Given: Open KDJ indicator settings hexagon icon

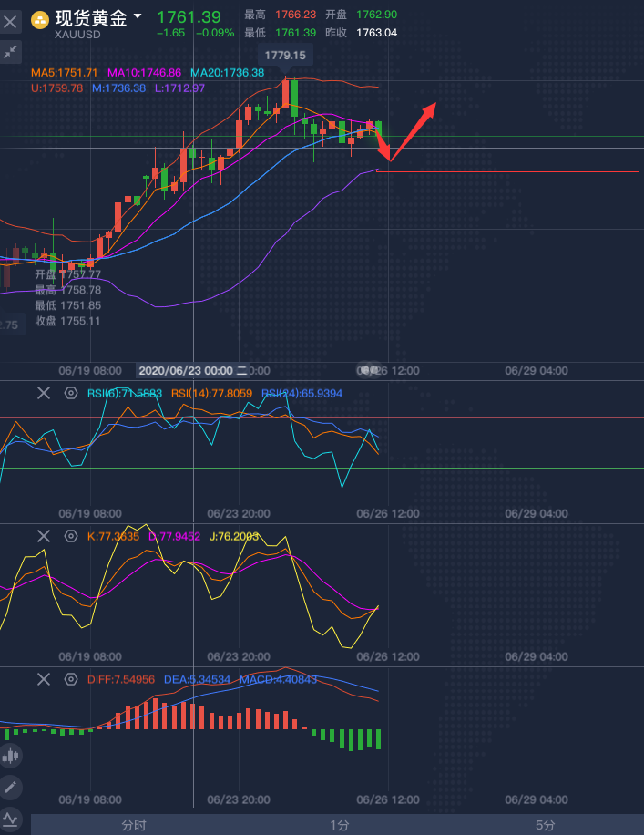Looking at the screenshot, I should pyautogui.click(x=71, y=536).
